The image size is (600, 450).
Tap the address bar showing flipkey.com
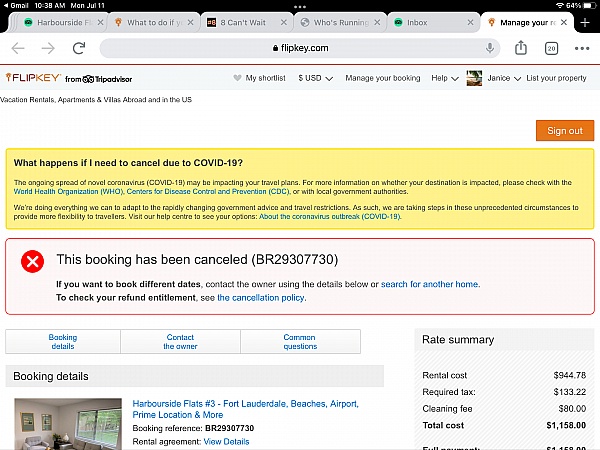(x=300, y=48)
